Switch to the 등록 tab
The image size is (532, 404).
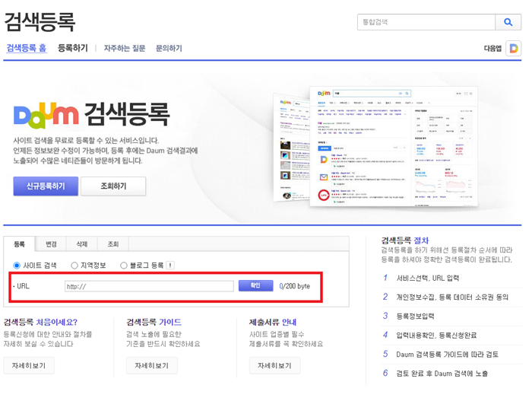point(19,244)
